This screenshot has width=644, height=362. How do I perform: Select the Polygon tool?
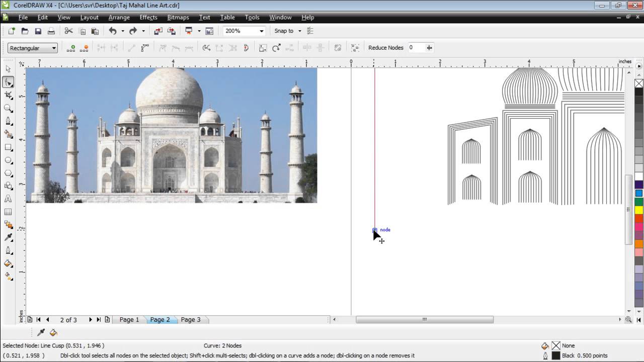pos(8,173)
